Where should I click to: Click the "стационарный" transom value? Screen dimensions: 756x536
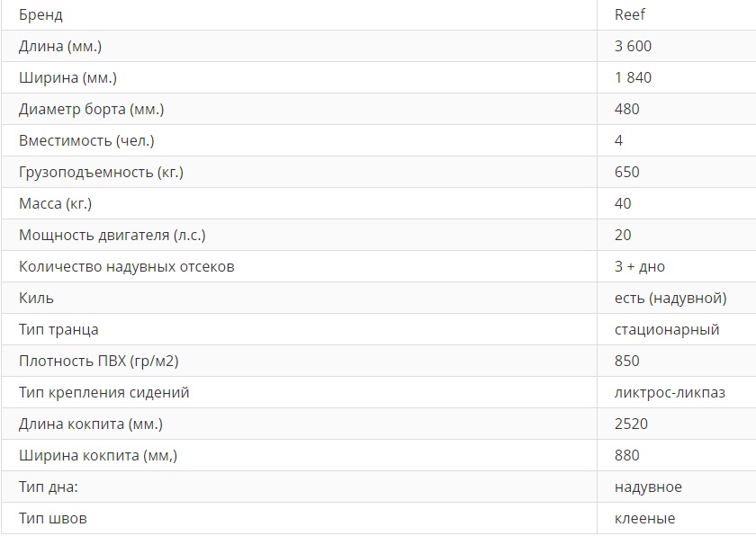pos(667,330)
